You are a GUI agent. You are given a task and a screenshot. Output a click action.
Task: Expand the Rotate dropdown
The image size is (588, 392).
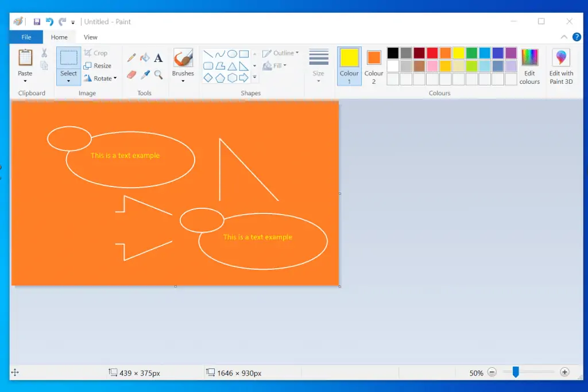click(100, 78)
